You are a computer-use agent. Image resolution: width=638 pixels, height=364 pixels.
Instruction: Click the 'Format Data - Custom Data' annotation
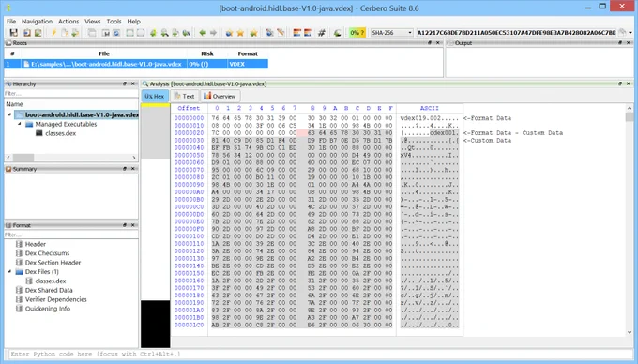pyautogui.click(x=513, y=133)
